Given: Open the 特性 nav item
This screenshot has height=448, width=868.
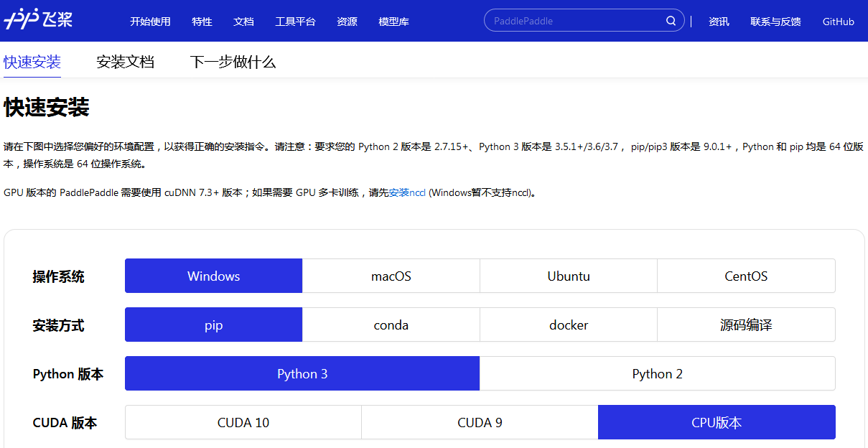Looking at the screenshot, I should click(202, 22).
